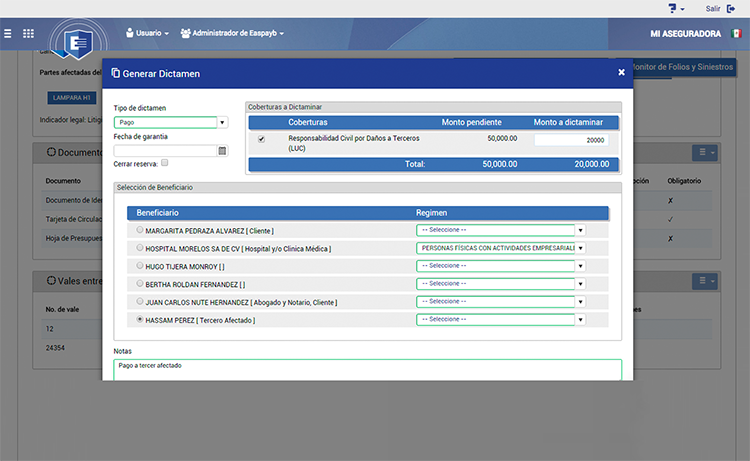Click the Salir link
Viewport: 750px width, 461px height.
(x=713, y=9)
